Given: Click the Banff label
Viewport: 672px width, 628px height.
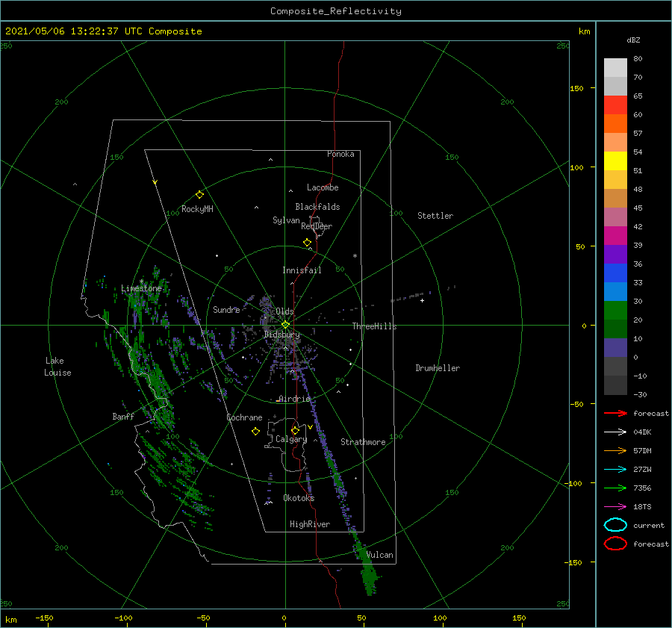Looking at the screenshot, I should pyautogui.click(x=123, y=416).
